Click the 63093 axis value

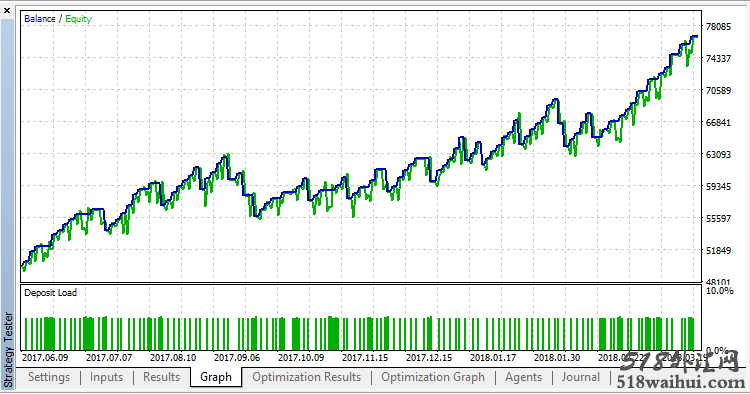718,154
